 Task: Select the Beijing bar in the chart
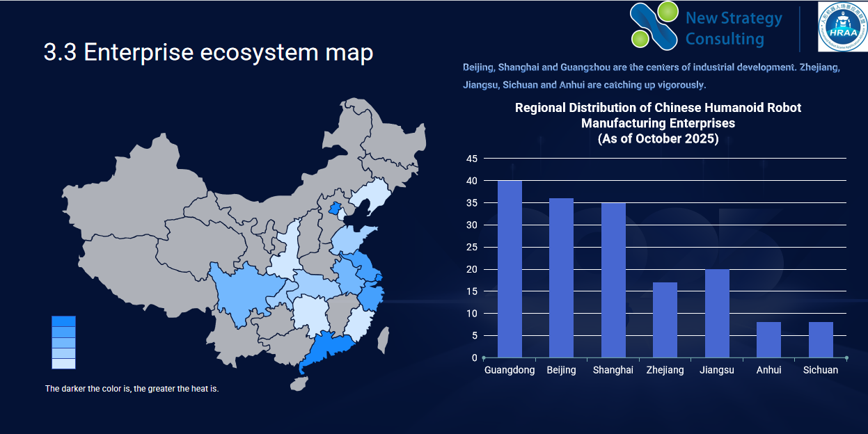561,278
